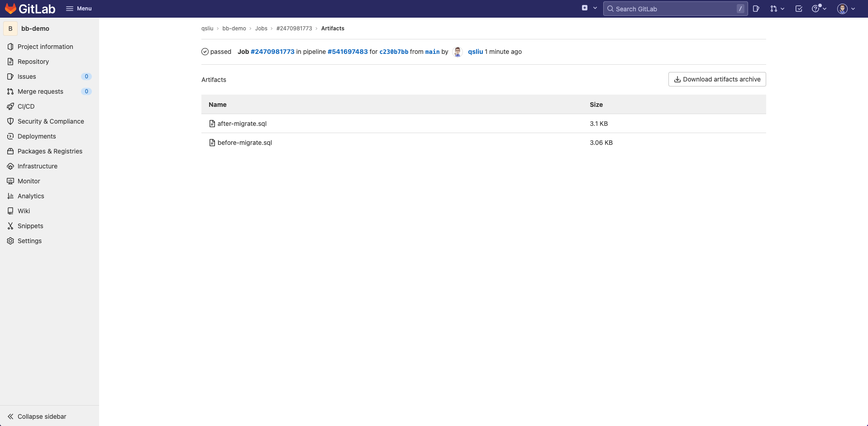The image size is (868, 426).
Task: Click before-migrate.sql file icon
Action: click(x=212, y=143)
